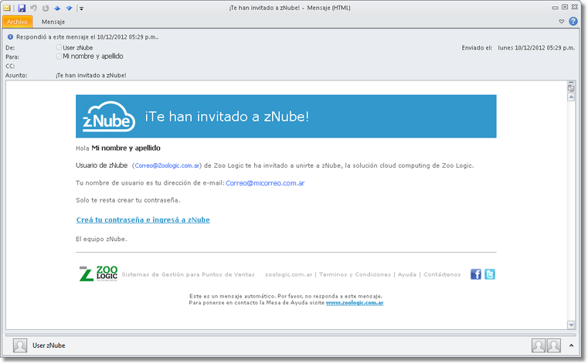Screen dimensions: 588x364
Task: Follow the Creá tu contraseña e ingresá link
Action: tap(143, 220)
